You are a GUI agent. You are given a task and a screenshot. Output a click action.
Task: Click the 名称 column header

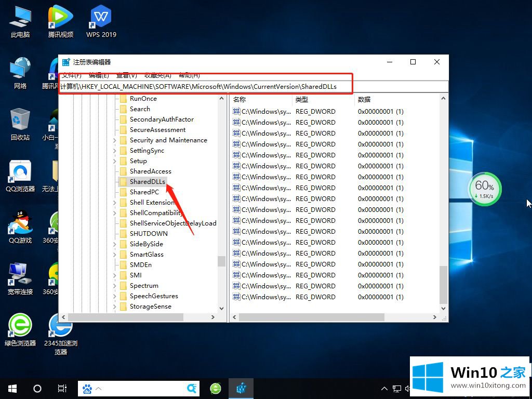pyautogui.click(x=240, y=99)
